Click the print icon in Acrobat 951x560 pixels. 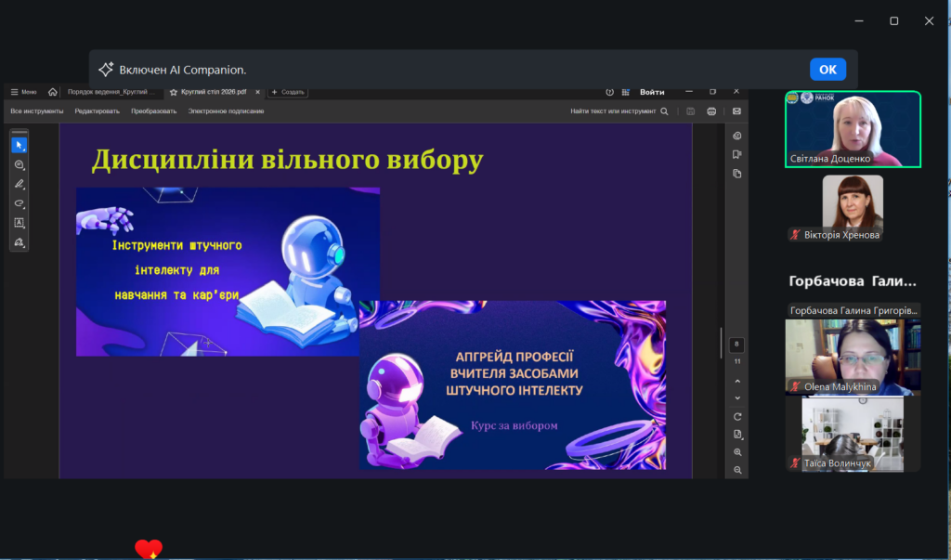(x=711, y=111)
